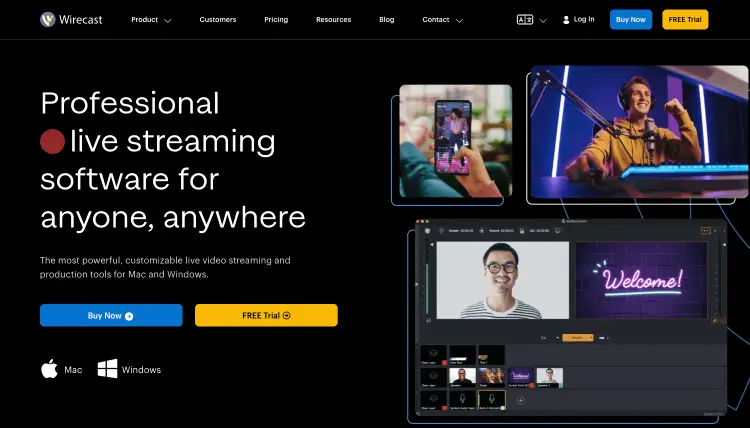This screenshot has width=750, height=428.
Task: Open dropdown arrow beside layout view icon
Action: (715, 231)
